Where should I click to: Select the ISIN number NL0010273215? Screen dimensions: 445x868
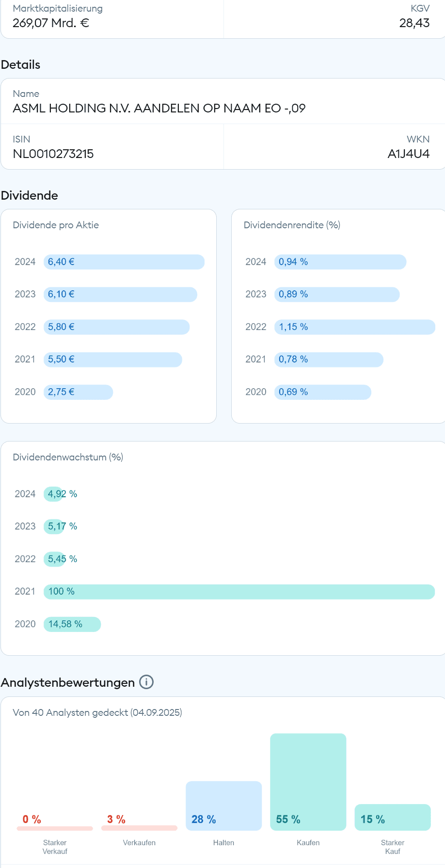53,154
